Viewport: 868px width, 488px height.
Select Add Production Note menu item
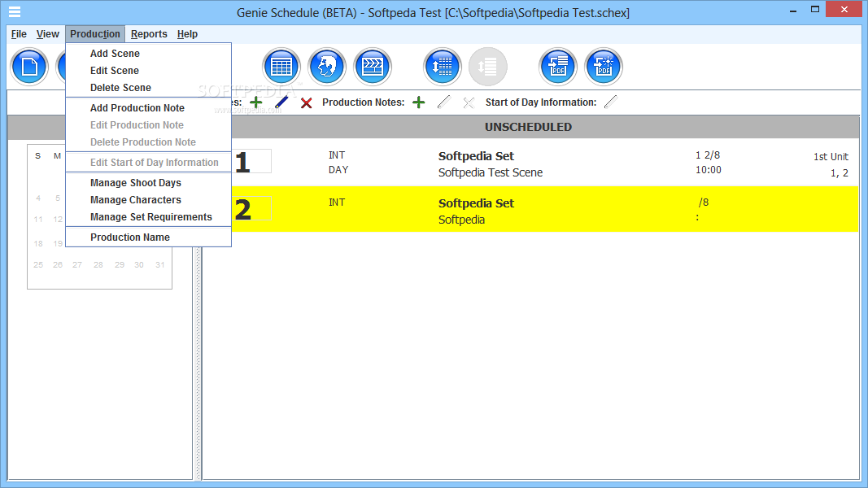[148, 108]
